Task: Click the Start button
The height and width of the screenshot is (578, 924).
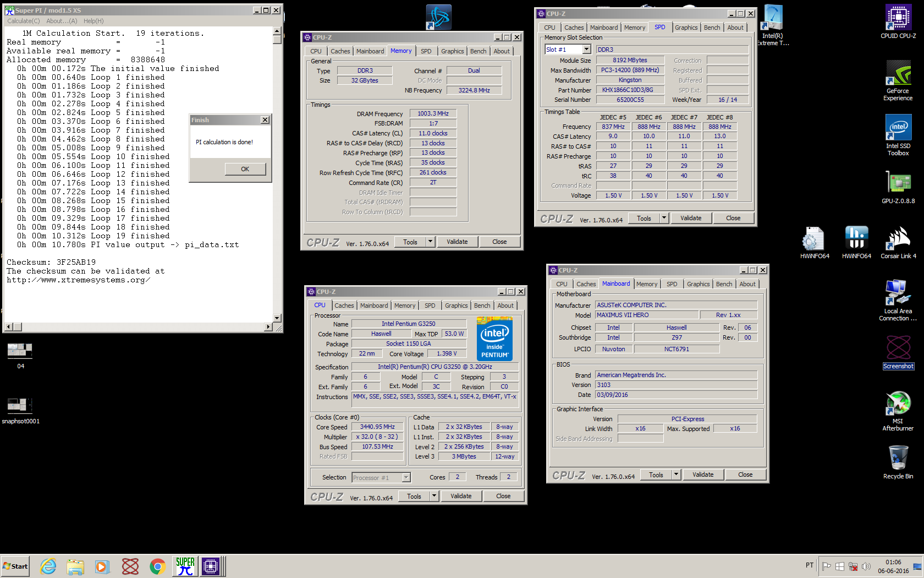Action: [15, 566]
